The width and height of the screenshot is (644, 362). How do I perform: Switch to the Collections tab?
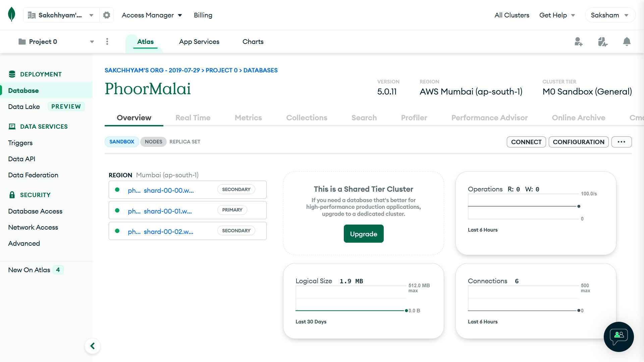point(307,118)
